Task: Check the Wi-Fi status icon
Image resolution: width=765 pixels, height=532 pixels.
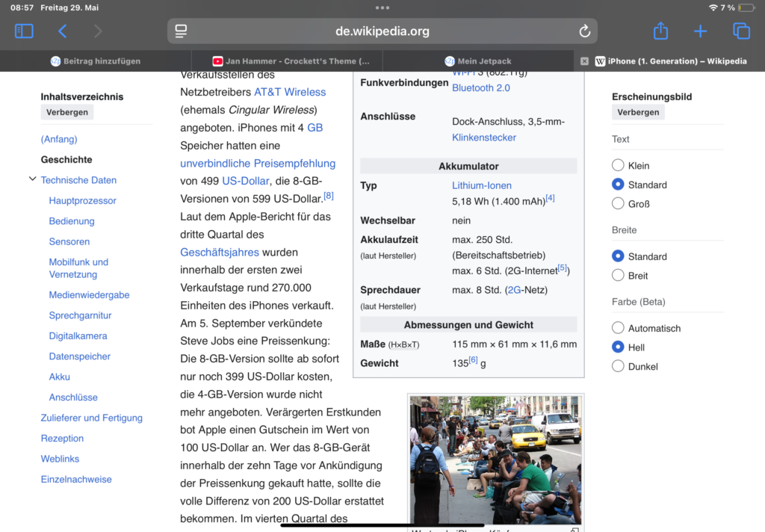Action: coord(713,7)
